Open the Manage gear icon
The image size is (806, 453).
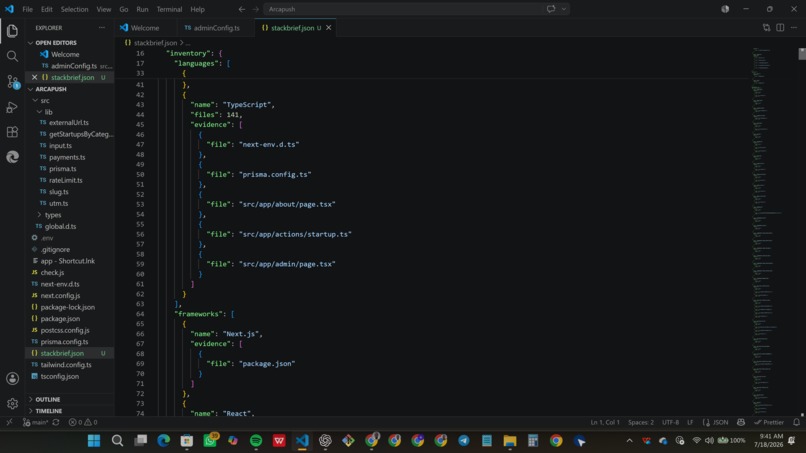point(12,404)
